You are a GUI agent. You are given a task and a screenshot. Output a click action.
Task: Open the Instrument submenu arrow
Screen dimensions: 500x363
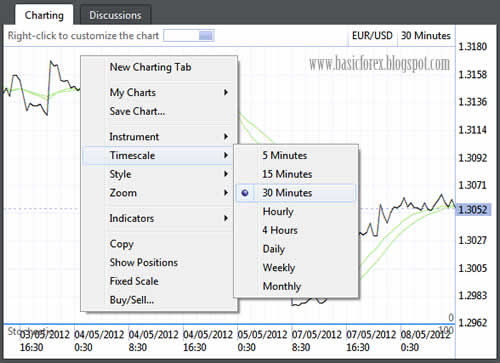226,136
